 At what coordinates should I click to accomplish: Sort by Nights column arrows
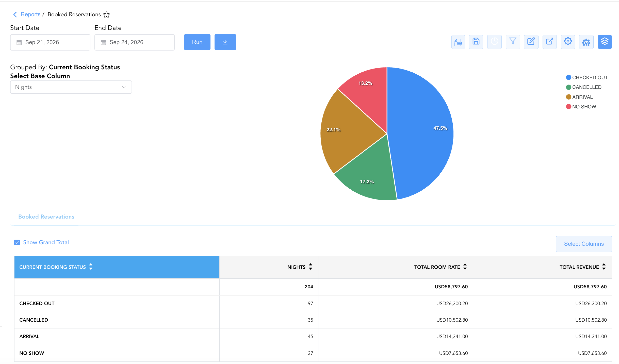311,267
